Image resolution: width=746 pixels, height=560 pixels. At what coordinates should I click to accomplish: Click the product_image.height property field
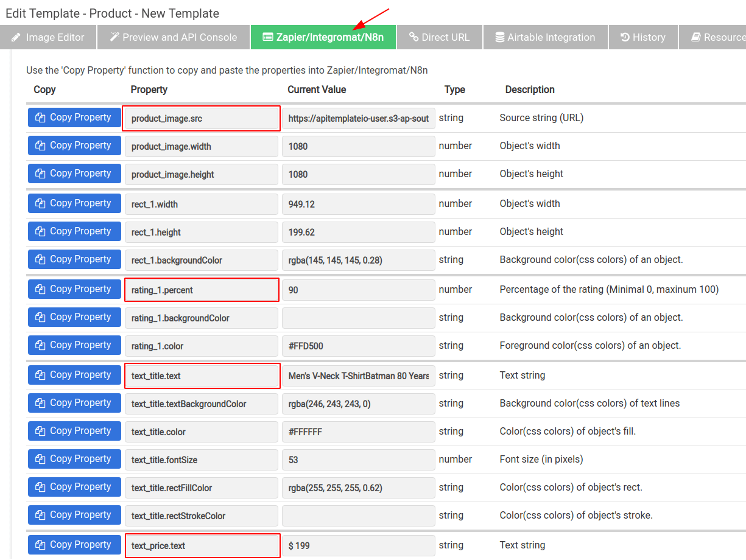tap(202, 175)
